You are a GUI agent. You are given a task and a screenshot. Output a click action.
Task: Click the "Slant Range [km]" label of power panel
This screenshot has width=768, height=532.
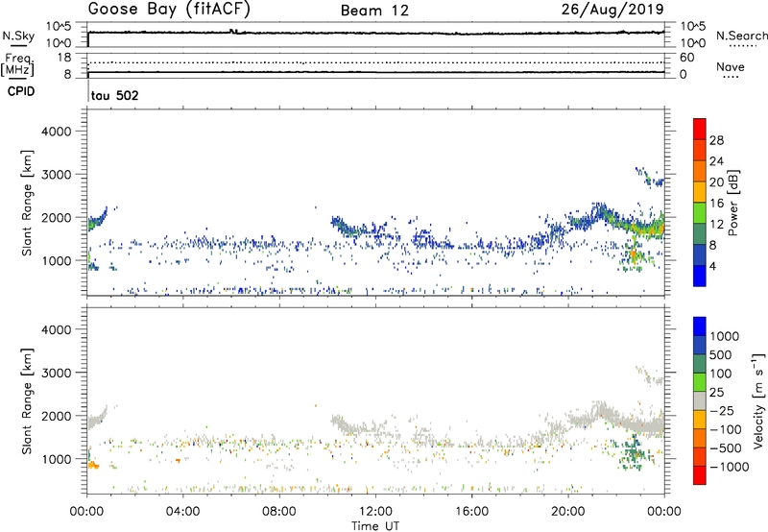pyautogui.click(x=27, y=203)
